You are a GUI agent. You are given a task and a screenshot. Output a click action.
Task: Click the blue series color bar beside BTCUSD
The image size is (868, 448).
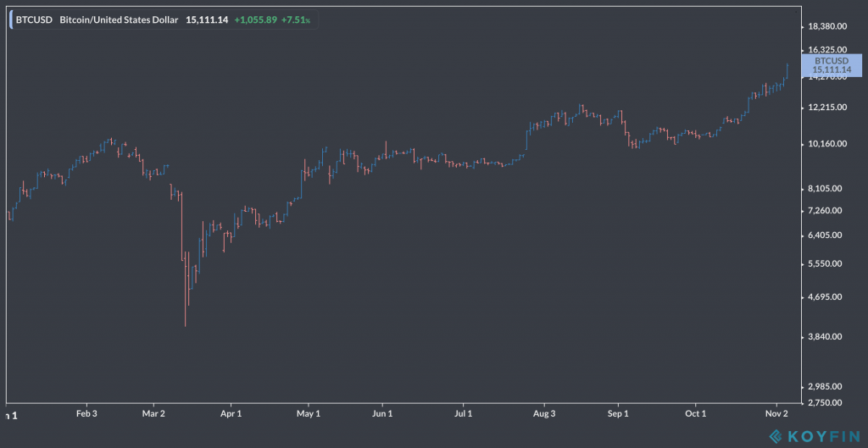click(10, 20)
